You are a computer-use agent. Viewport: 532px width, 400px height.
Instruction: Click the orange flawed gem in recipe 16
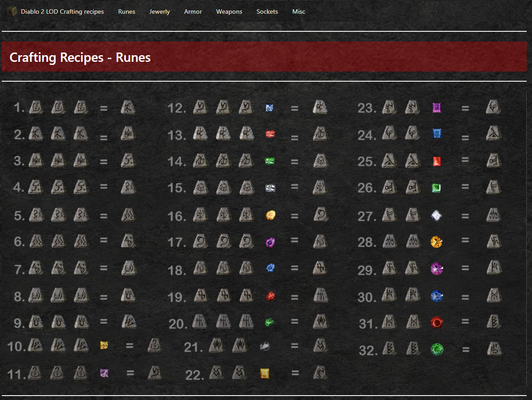[x=271, y=215]
